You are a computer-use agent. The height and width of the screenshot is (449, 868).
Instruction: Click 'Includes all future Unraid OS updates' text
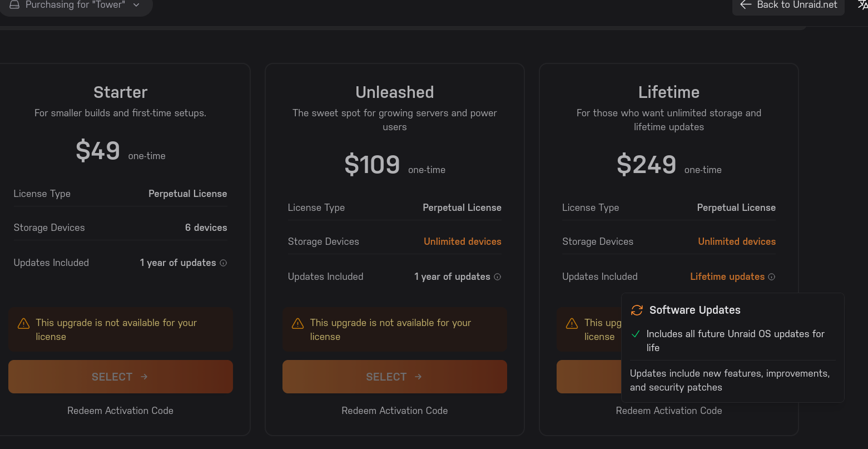point(736,341)
